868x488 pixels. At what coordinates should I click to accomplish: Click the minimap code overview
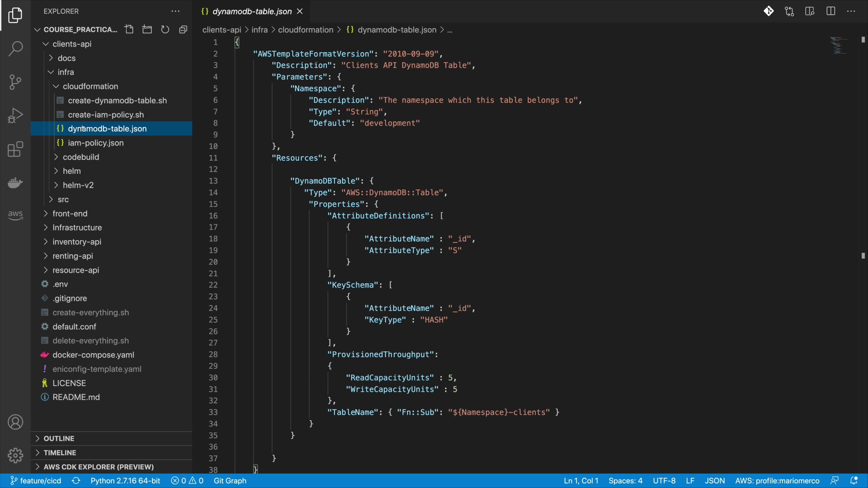(x=839, y=45)
